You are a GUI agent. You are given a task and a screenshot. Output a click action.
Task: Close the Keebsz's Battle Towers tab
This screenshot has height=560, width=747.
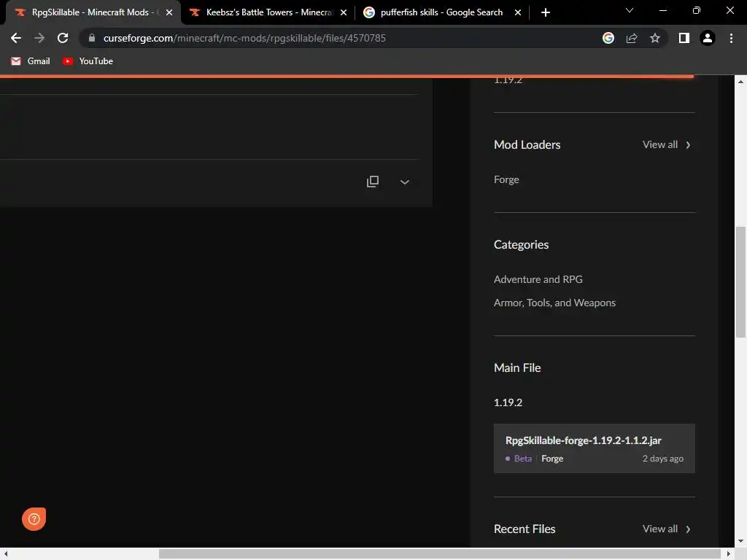344,12
